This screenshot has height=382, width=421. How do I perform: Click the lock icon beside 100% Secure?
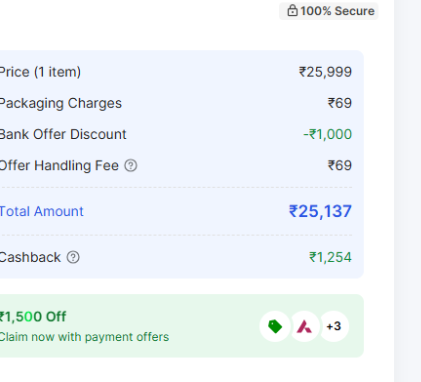tap(292, 11)
